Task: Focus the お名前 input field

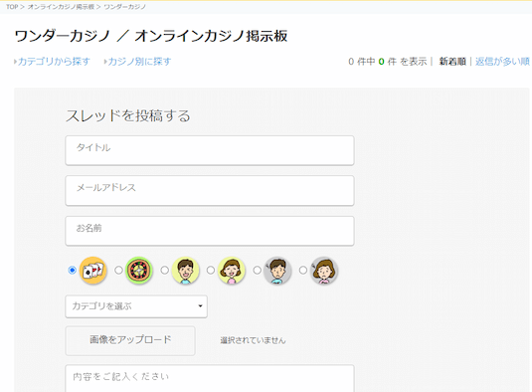Action: [210, 231]
